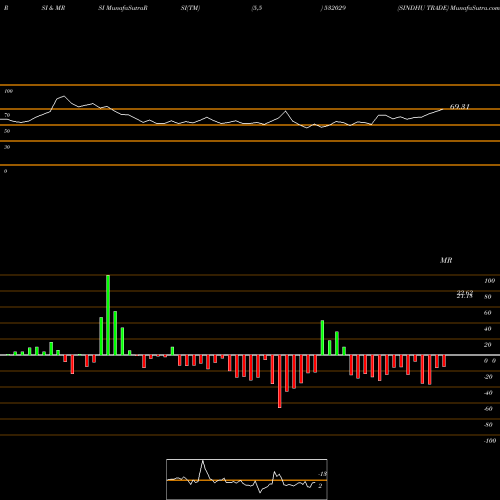This screenshot has height=500, width=500.
Task: Open the mini overview chart at bottom
Action: point(247,479)
